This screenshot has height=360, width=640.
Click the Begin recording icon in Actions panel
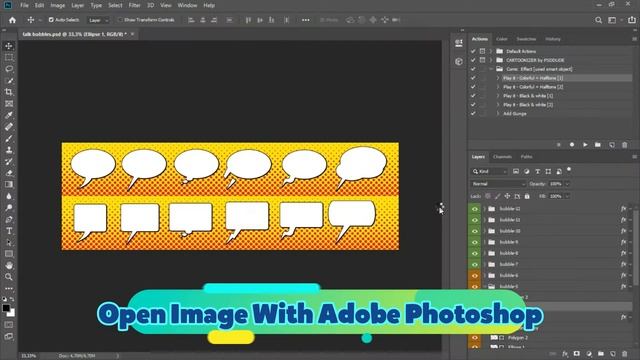(572, 145)
